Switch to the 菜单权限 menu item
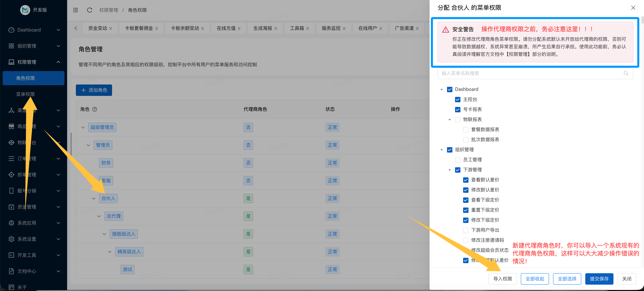The height and width of the screenshot is (291, 644). pos(26,94)
